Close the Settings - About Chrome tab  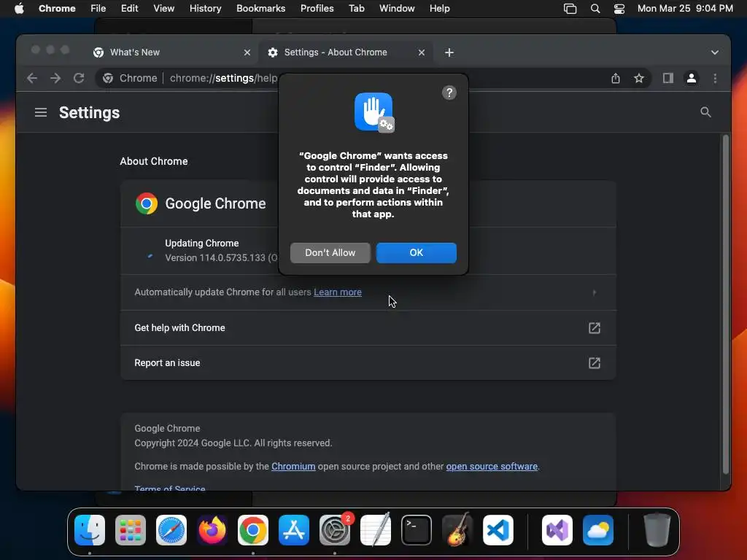[x=421, y=52]
